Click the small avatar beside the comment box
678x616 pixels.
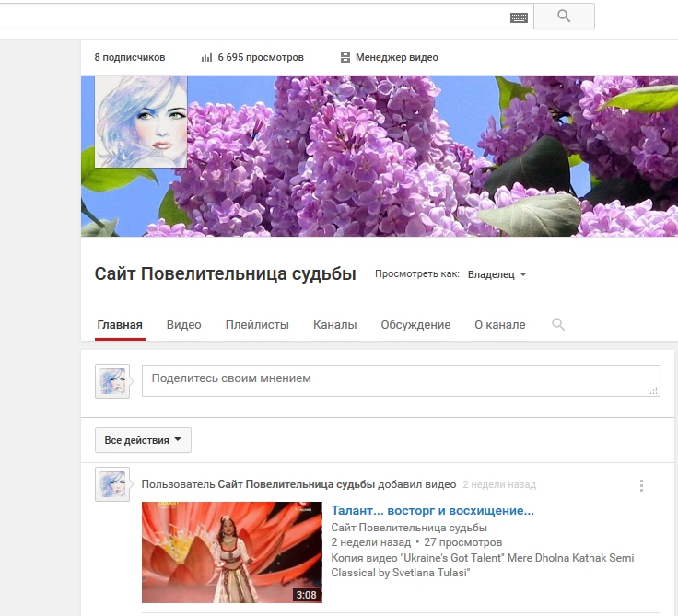click(111, 381)
